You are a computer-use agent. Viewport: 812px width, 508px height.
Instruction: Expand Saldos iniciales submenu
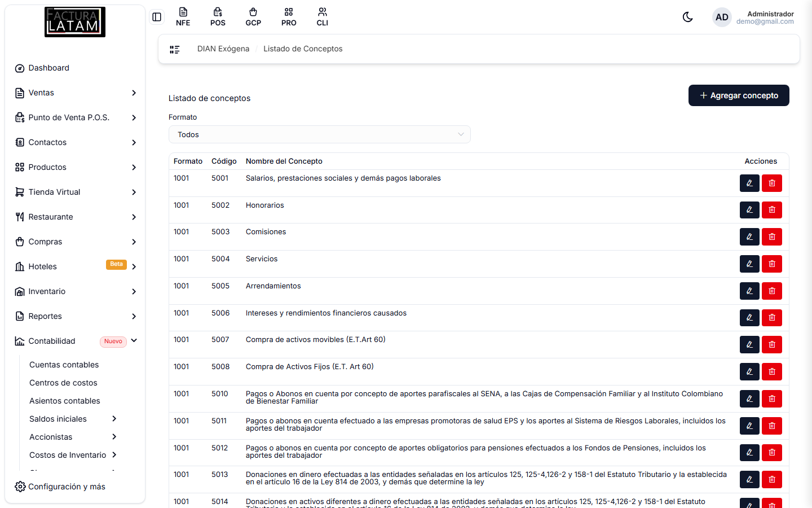73,419
